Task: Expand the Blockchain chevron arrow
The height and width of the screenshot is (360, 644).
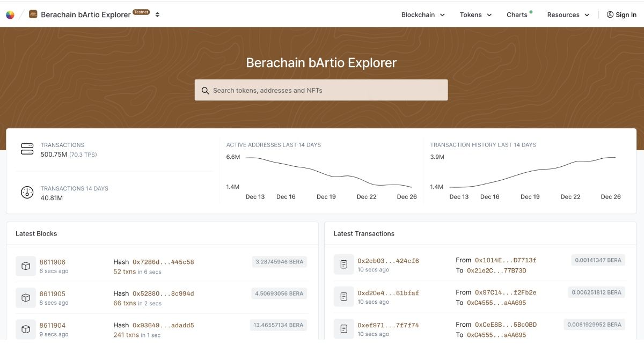Action: 442,15
